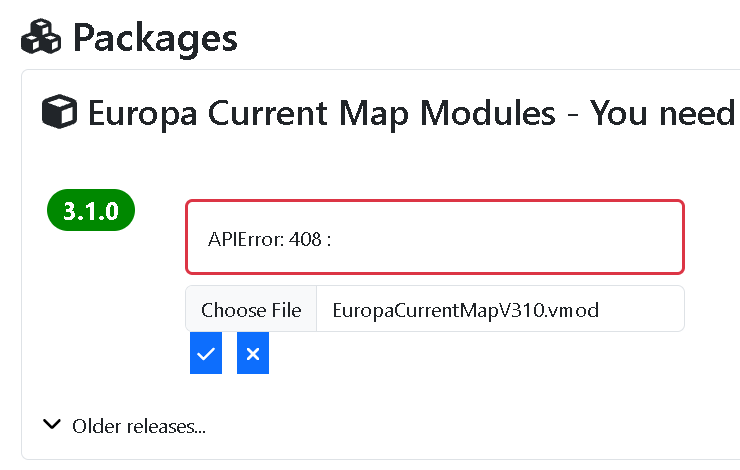Click the chevron arrow beside Older releases
Viewport: 740px width, 470px height.
(x=53, y=425)
